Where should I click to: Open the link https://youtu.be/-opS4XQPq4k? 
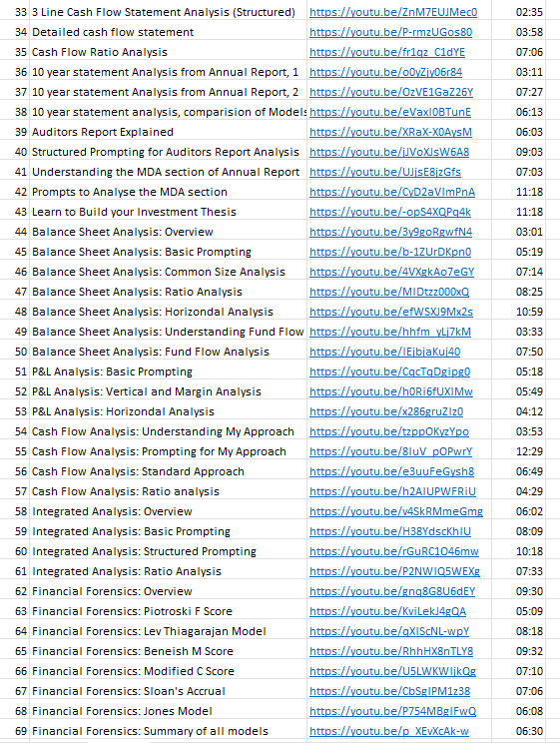coord(390,212)
